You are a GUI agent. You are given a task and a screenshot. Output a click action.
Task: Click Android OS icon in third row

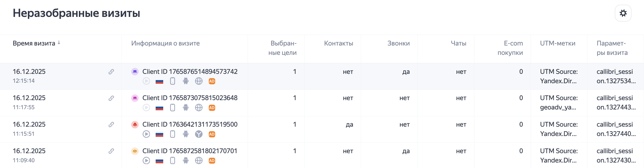186,134
